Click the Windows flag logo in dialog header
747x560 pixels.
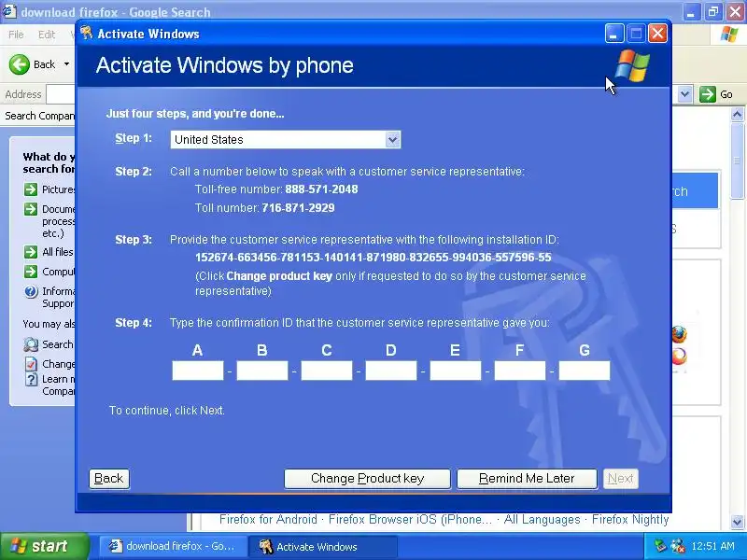pyautogui.click(x=632, y=65)
